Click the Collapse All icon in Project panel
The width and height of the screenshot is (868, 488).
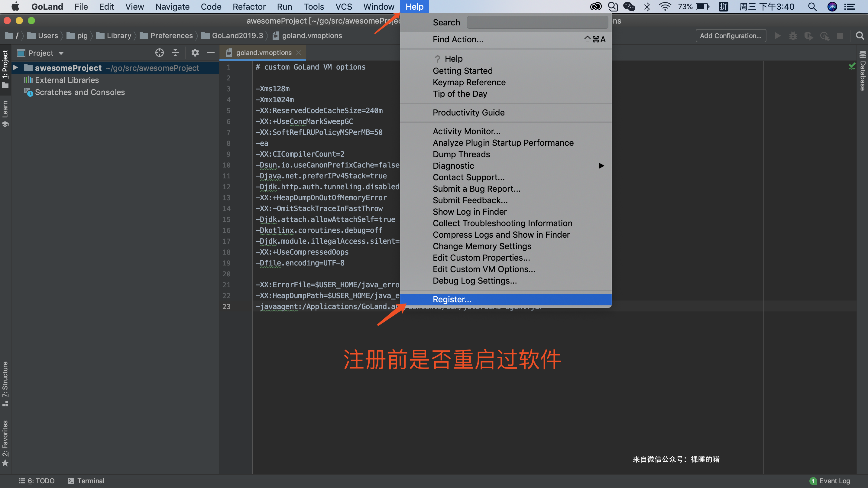point(175,53)
